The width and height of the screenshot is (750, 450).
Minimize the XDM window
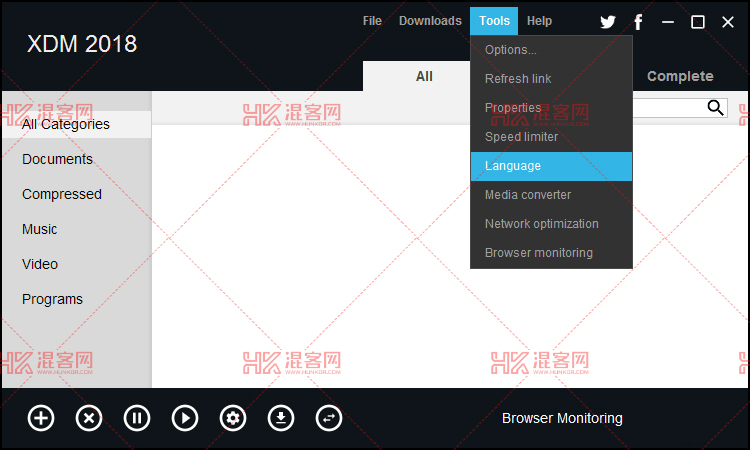tap(668, 22)
